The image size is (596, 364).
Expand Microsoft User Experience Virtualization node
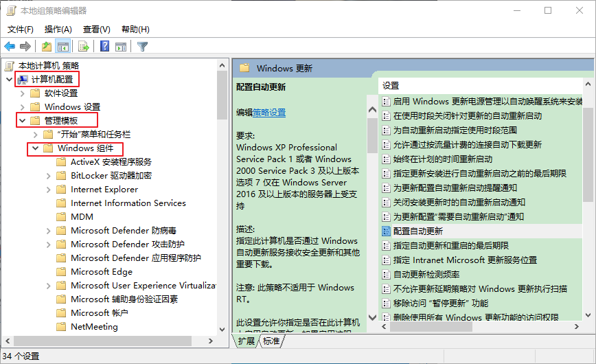point(48,286)
